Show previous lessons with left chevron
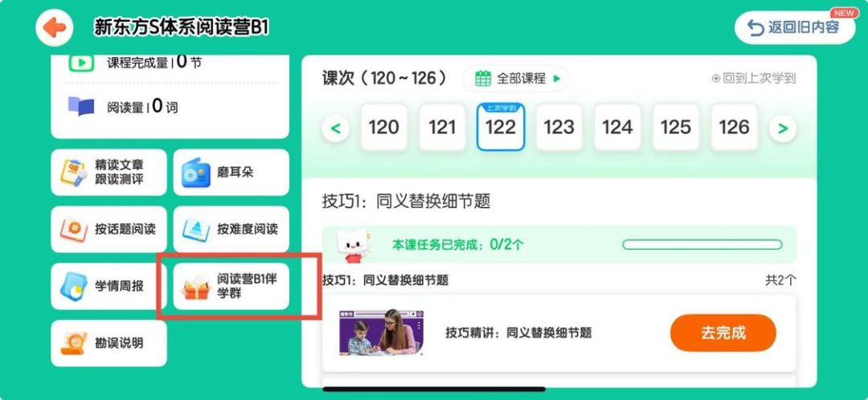 point(336,129)
